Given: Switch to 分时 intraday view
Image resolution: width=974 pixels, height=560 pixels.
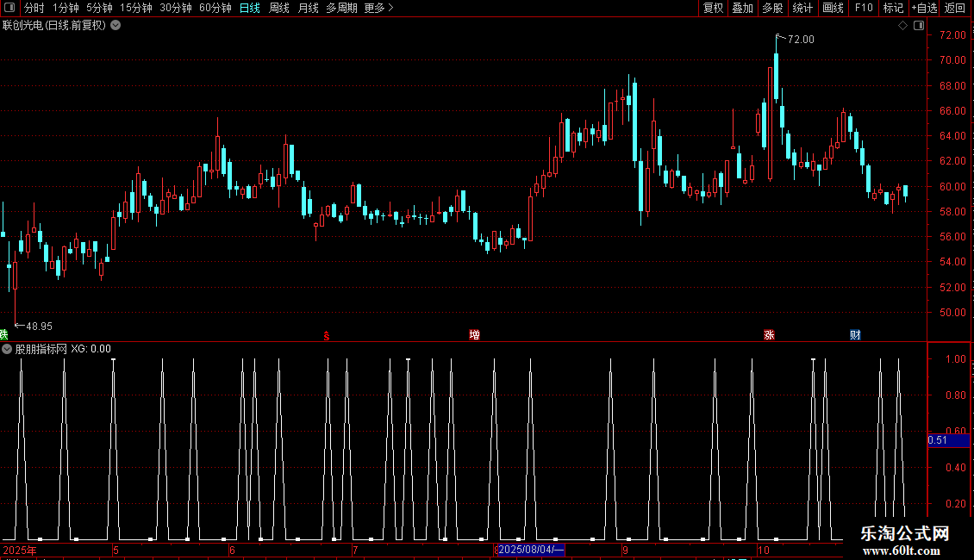Looking at the screenshot, I should (34, 8).
